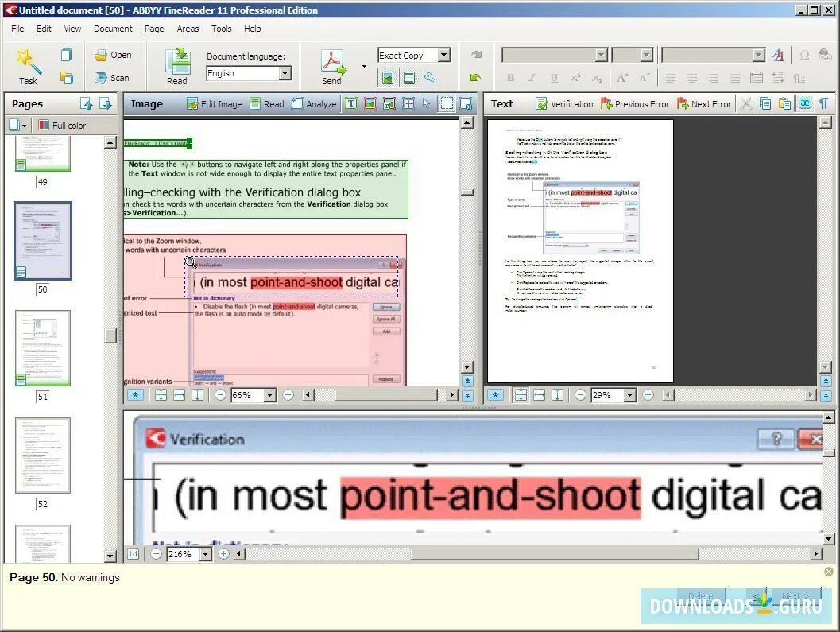Click the style editor icon next to style box
The height and width of the screenshot is (632, 840).
point(778,55)
